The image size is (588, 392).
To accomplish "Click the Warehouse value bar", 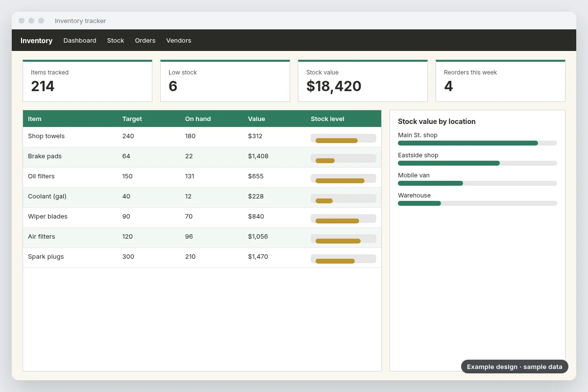I will pos(477,203).
